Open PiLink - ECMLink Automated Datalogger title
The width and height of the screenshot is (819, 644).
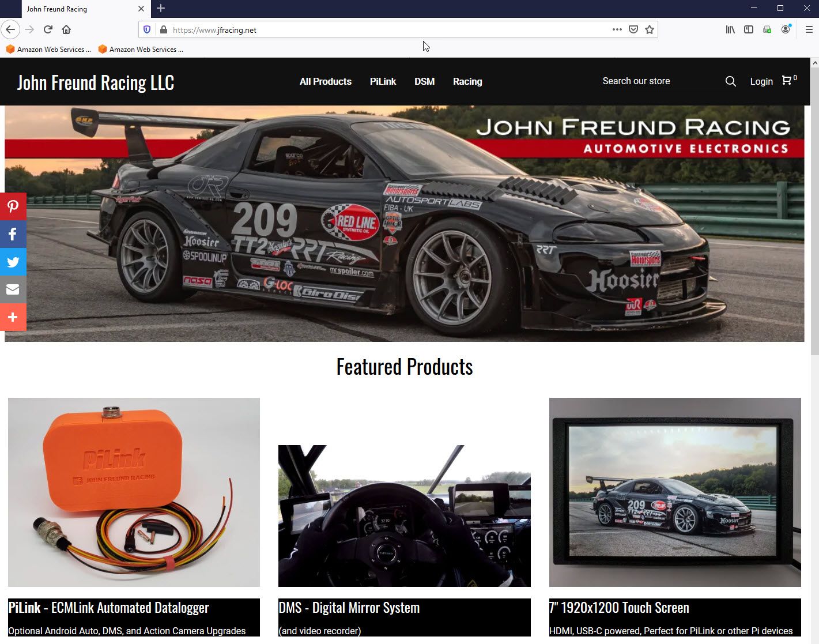[108, 608]
